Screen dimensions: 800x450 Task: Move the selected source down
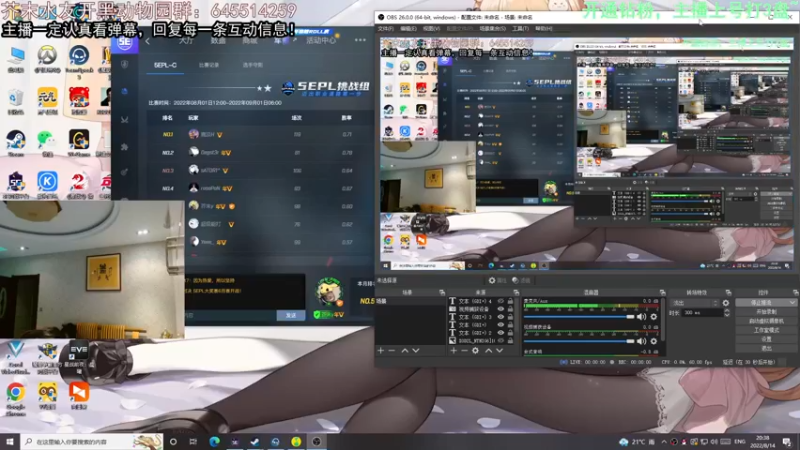click(x=499, y=351)
